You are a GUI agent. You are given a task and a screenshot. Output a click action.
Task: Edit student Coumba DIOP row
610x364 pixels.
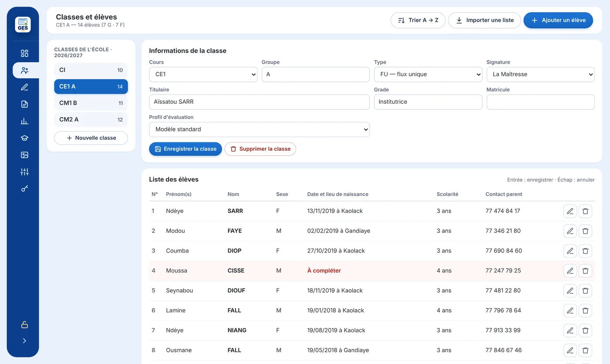(x=570, y=251)
